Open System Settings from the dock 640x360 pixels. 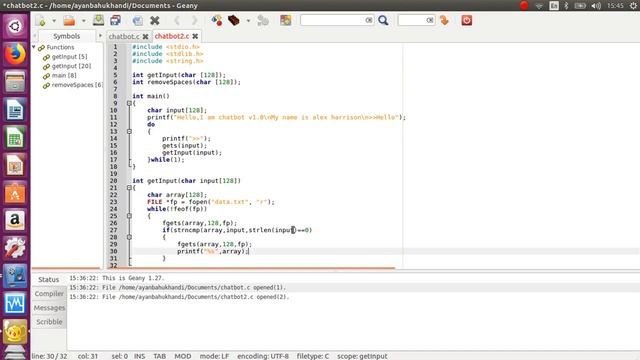[x=15, y=248]
